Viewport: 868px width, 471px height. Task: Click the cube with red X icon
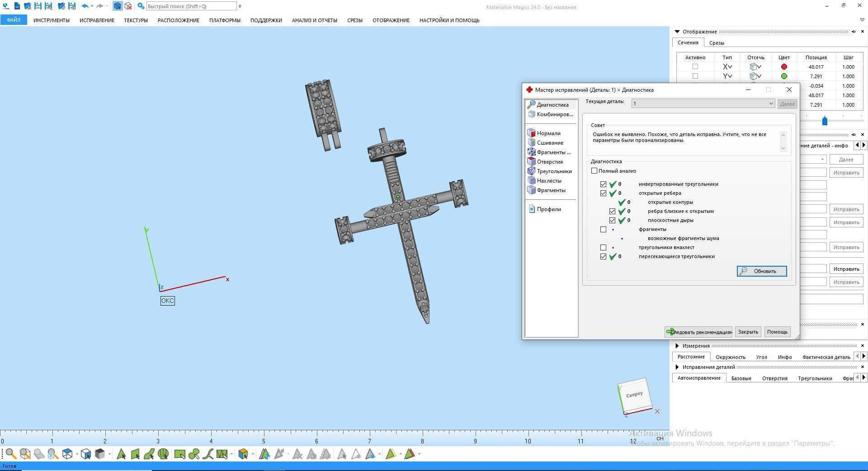128,6
